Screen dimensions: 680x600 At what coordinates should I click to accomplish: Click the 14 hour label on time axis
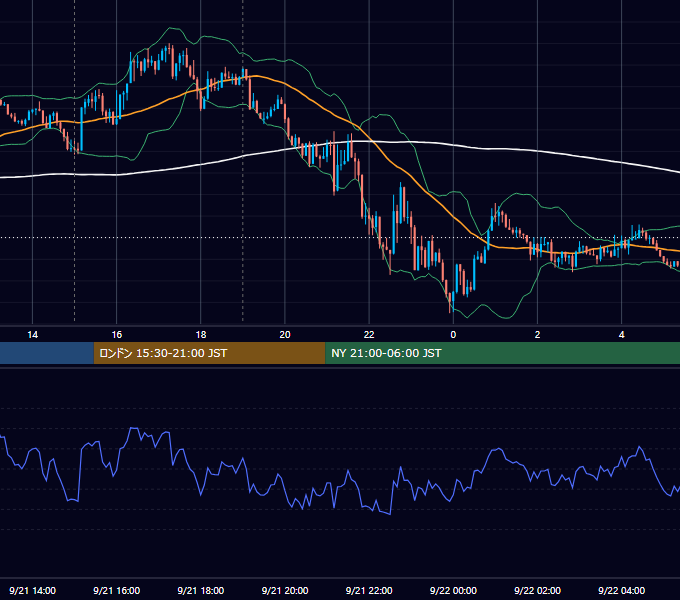click(x=33, y=335)
